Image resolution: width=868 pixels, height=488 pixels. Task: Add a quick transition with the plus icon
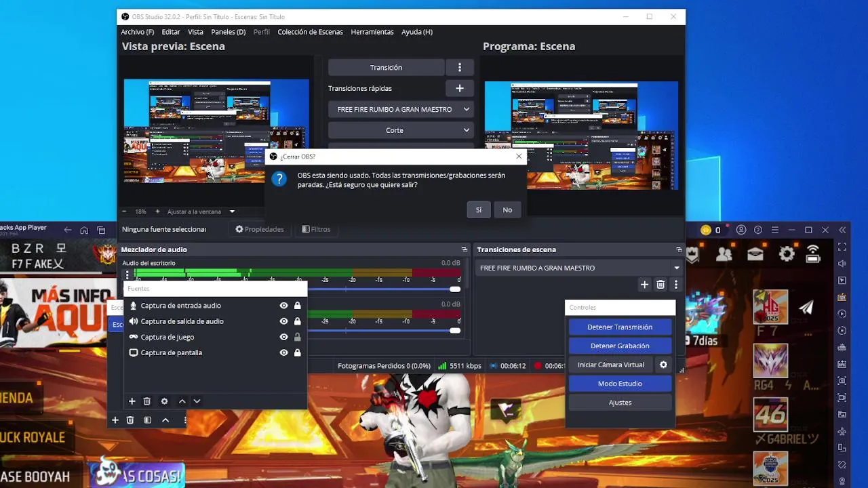coord(459,88)
